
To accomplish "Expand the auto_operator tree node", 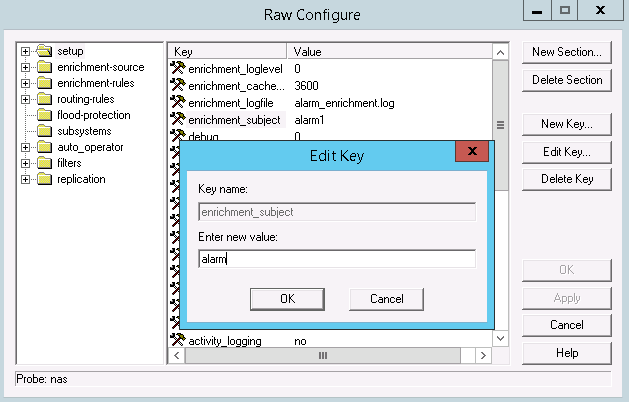I will pyautogui.click(x=25, y=147).
